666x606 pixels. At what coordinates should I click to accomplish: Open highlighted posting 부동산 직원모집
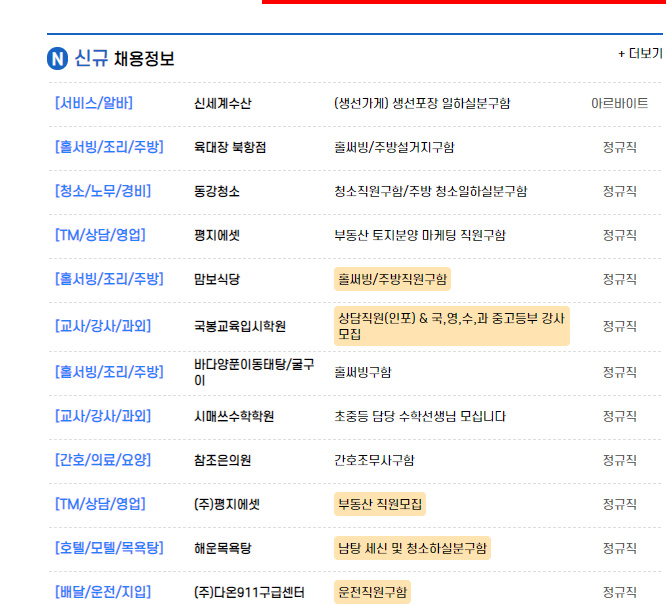380,504
